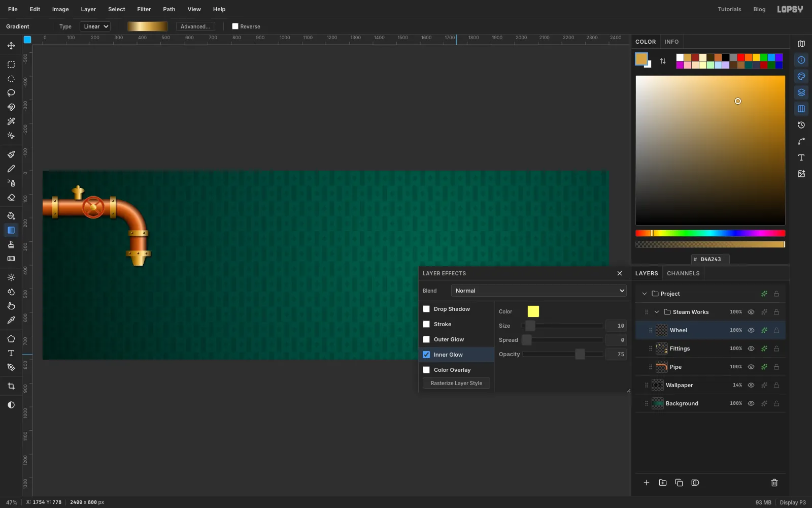Click the Opacity slider handle
Image resolution: width=812 pixels, height=508 pixels.
point(580,354)
